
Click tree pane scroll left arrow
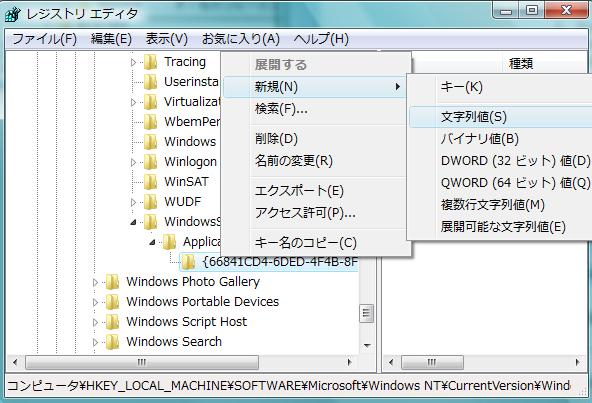tap(15, 363)
